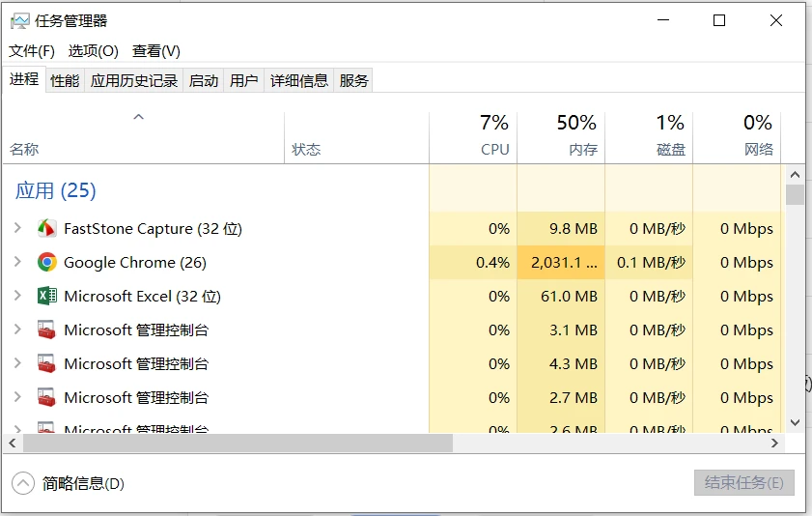
Task: Click the Task Manager title bar icon
Action: click(x=20, y=21)
